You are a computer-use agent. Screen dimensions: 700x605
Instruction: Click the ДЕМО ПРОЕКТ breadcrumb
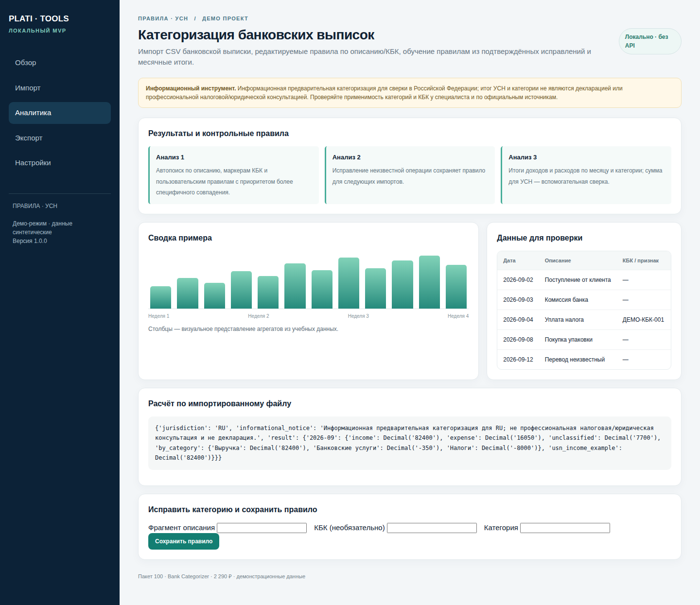(225, 18)
